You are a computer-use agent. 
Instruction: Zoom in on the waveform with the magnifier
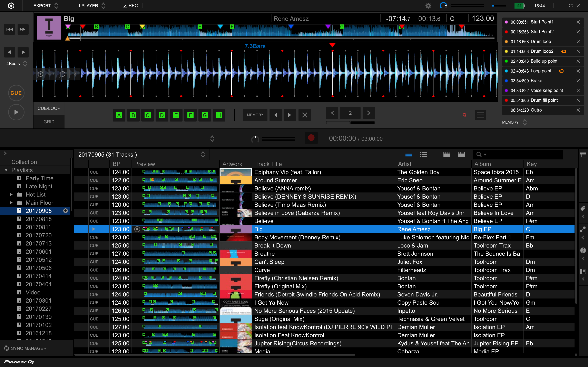point(40,74)
